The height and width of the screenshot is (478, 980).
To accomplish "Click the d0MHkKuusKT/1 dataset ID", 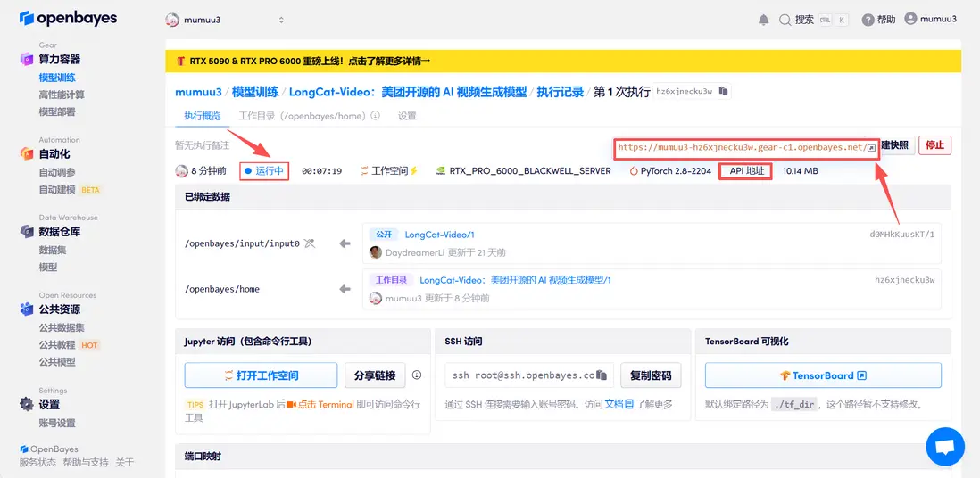I will (x=901, y=235).
